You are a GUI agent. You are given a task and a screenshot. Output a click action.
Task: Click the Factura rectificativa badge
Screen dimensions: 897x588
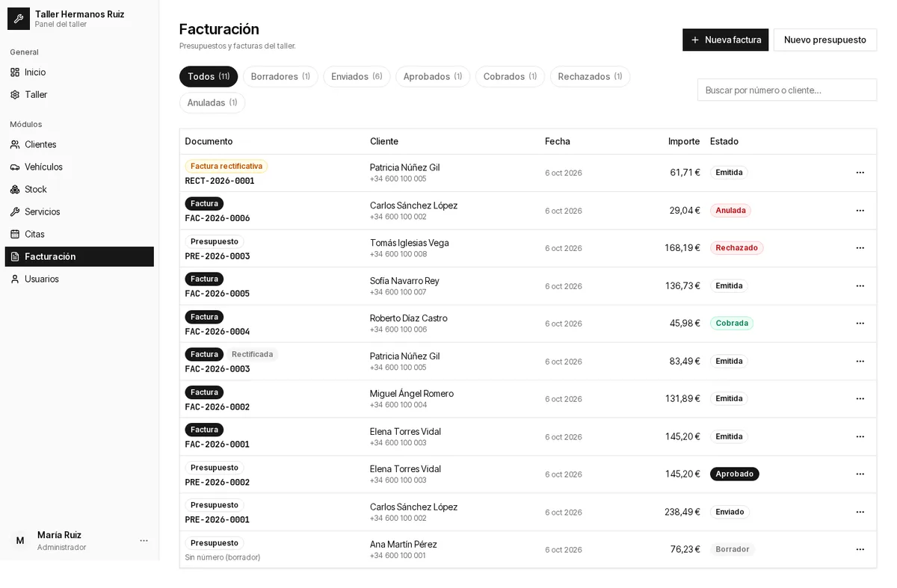click(226, 167)
